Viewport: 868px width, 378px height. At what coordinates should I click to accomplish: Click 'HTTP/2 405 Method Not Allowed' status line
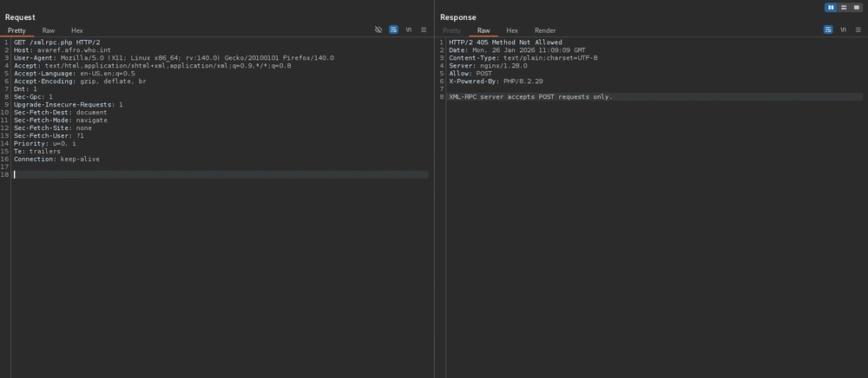(505, 42)
